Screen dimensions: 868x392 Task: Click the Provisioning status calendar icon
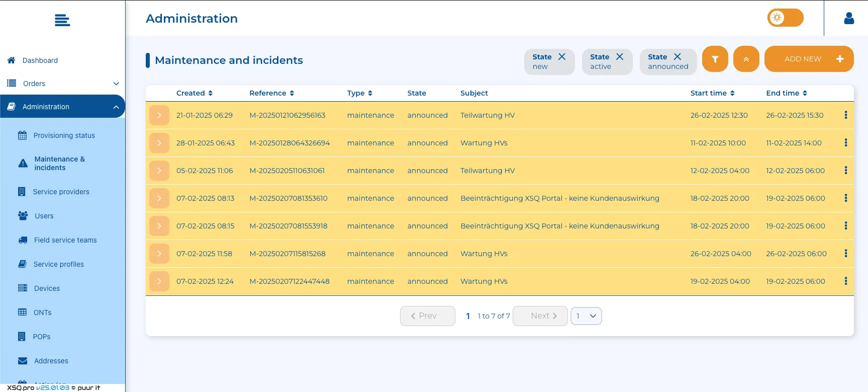(22, 135)
